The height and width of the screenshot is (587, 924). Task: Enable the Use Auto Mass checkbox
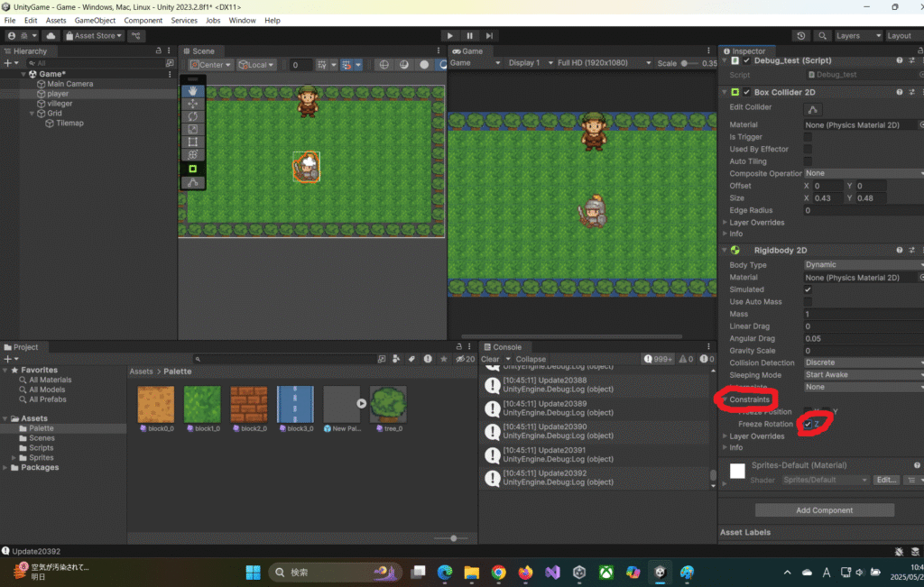[808, 301]
